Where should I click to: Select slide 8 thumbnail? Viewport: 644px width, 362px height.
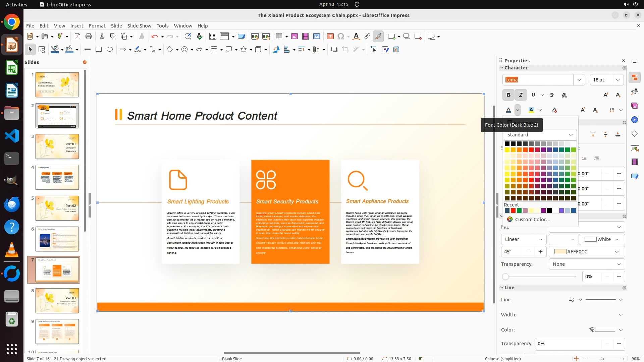(x=57, y=301)
